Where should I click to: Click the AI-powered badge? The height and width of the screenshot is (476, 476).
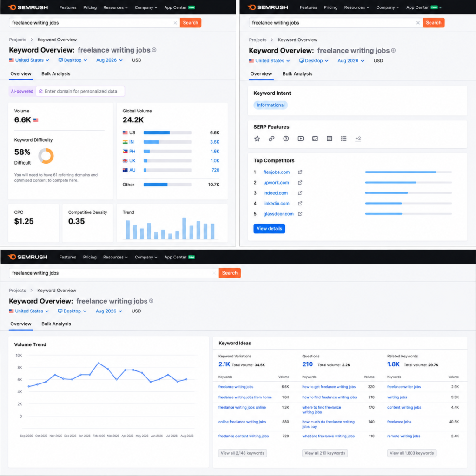tap(22, 91)
